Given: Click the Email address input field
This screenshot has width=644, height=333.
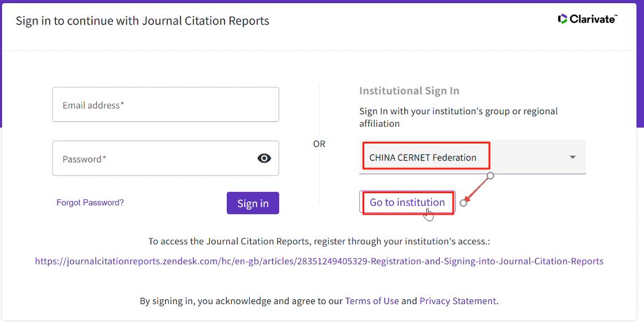Looking at the screenshot, I should click(166, 105).
